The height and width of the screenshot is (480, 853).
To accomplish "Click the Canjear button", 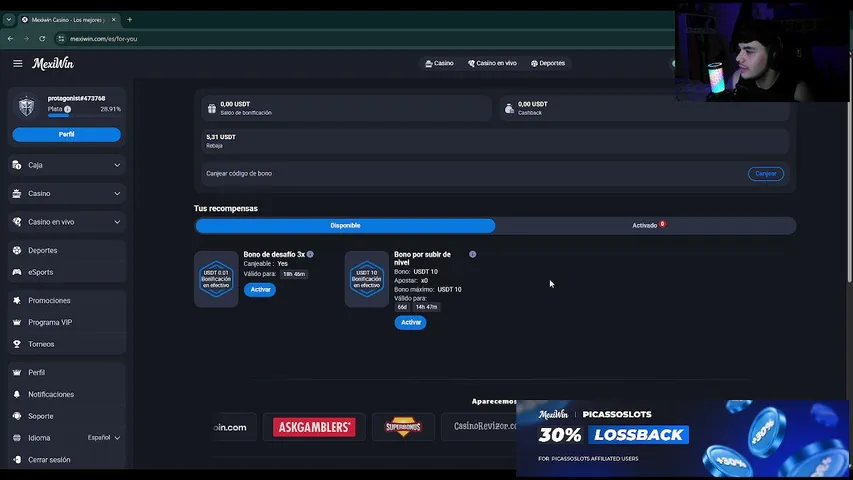I will 765,174.
